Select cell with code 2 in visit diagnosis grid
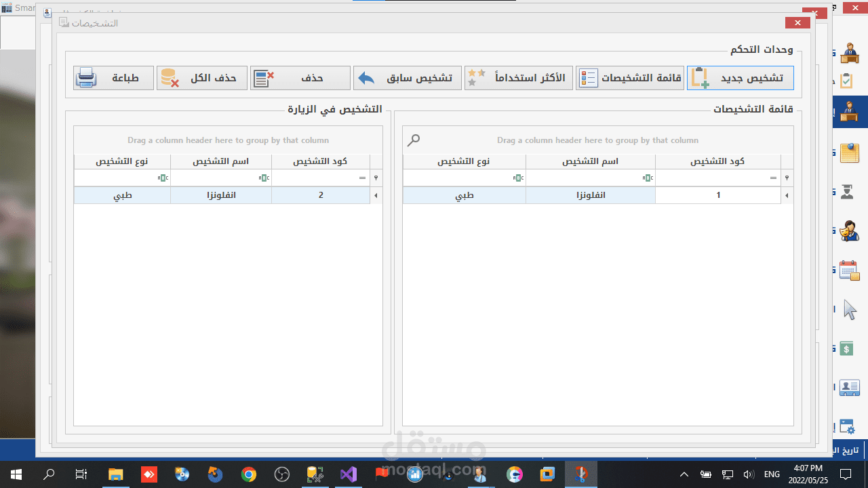This screenshot has width=868, height=488. pyautogui.click(x=321, y=195)
